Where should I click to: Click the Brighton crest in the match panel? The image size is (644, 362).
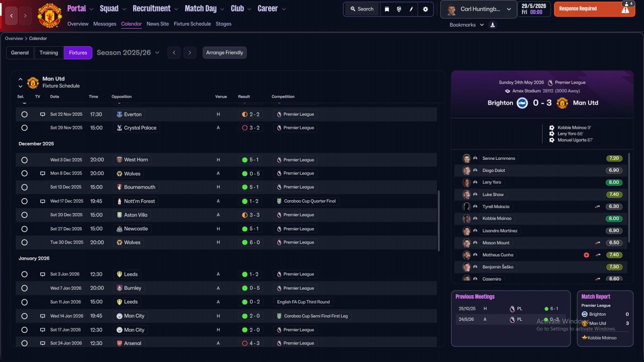pyautogui.click(x=522, y=103)
